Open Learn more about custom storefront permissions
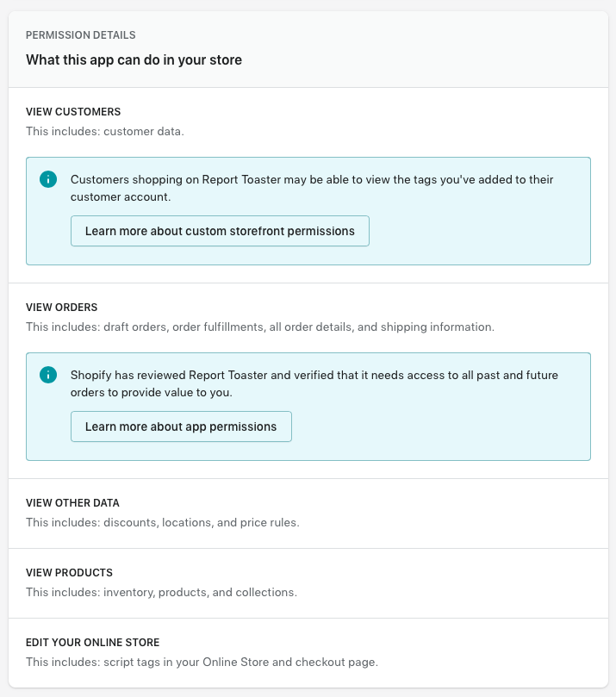Image resolution: width=616 pixels, height=697 pixels. click(x=220, y=231)
